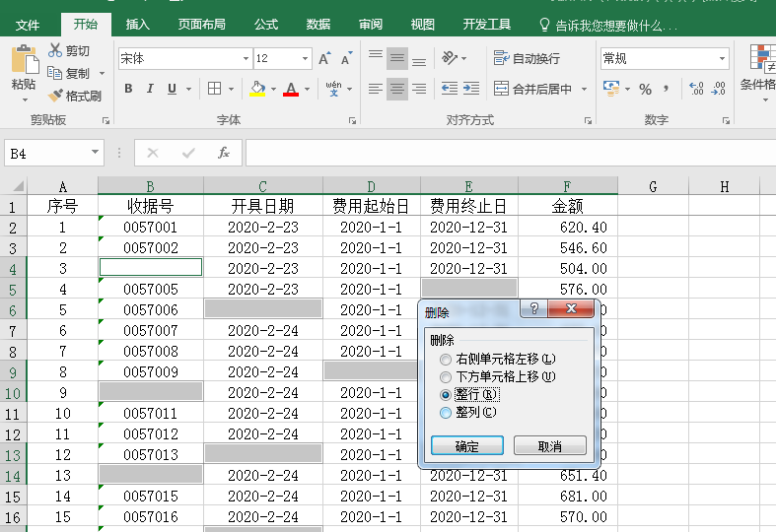Click the select all corner triangle
Image resolution: width=776 pixels, height=532 pixels.
[18, 186]
